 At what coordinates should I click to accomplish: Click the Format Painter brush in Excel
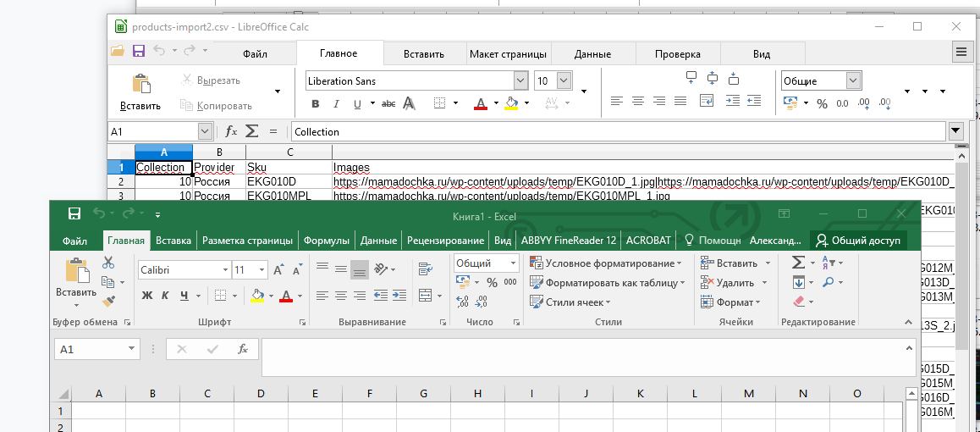tap(107, 301)
